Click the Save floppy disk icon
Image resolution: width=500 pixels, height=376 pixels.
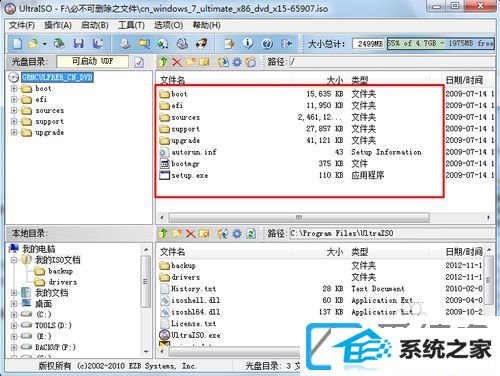(79, 44)
